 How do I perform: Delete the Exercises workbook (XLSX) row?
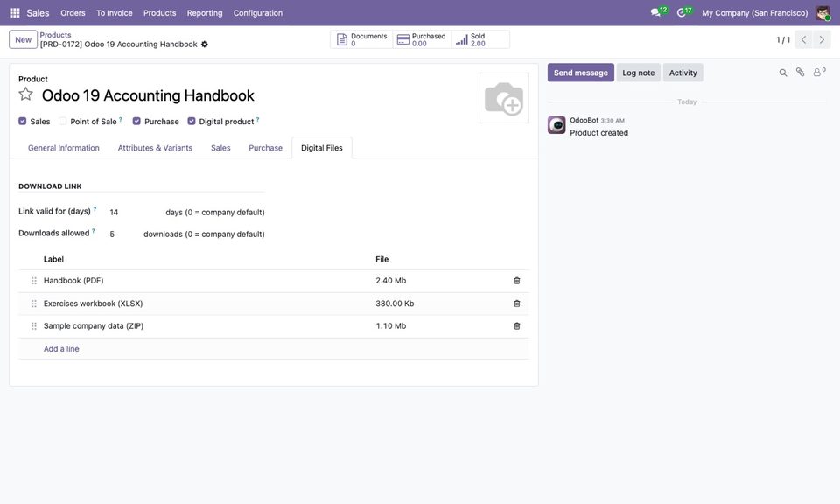click(517, 304)
